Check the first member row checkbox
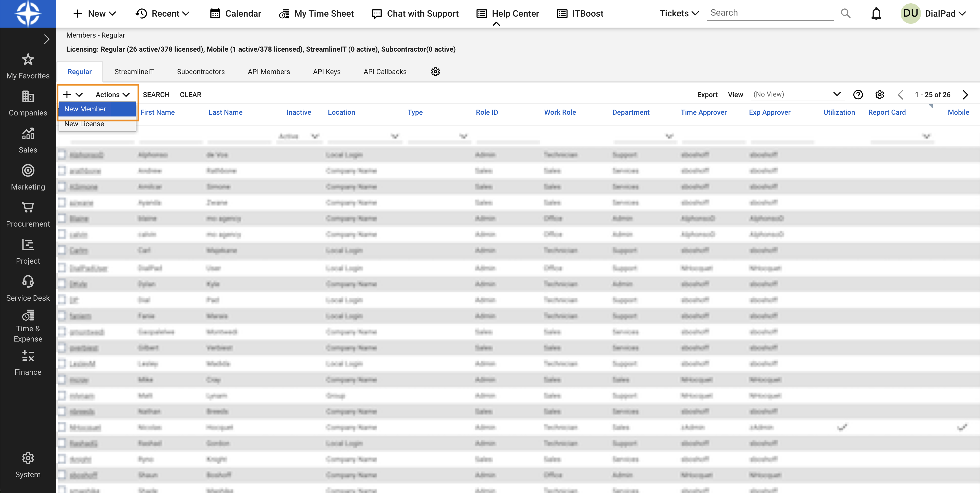 pos(62,155)
